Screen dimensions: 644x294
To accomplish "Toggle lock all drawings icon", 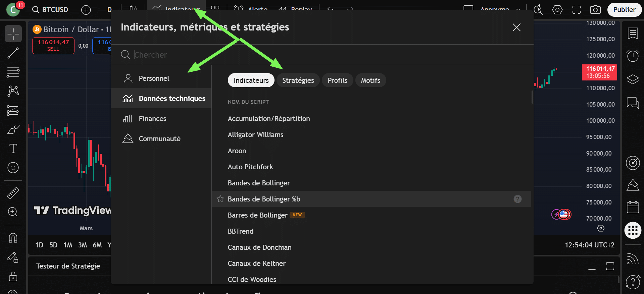I will 13,277.
